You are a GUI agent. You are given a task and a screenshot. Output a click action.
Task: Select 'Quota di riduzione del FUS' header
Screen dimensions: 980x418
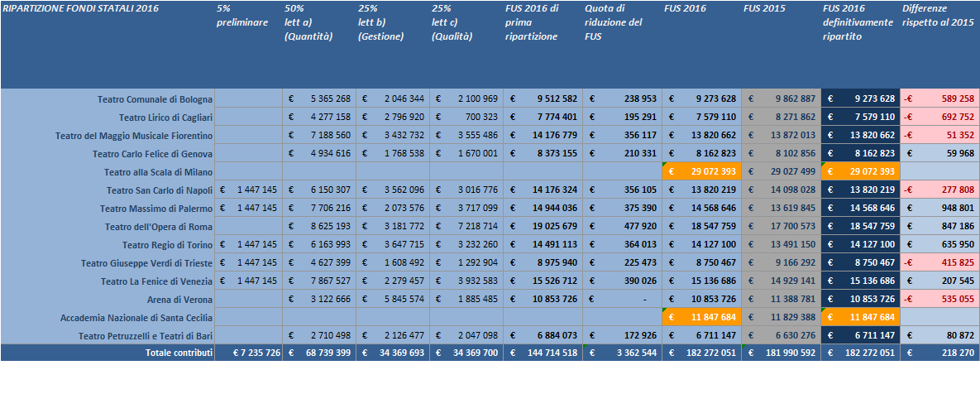pos(622,45)
